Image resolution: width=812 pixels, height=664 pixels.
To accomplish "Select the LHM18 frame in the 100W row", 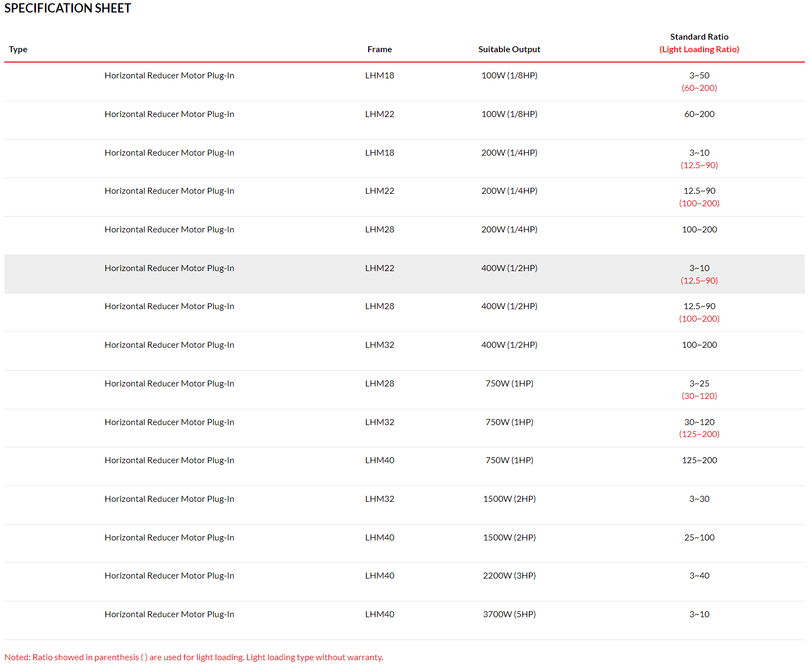I will click(x=380, y=76).
